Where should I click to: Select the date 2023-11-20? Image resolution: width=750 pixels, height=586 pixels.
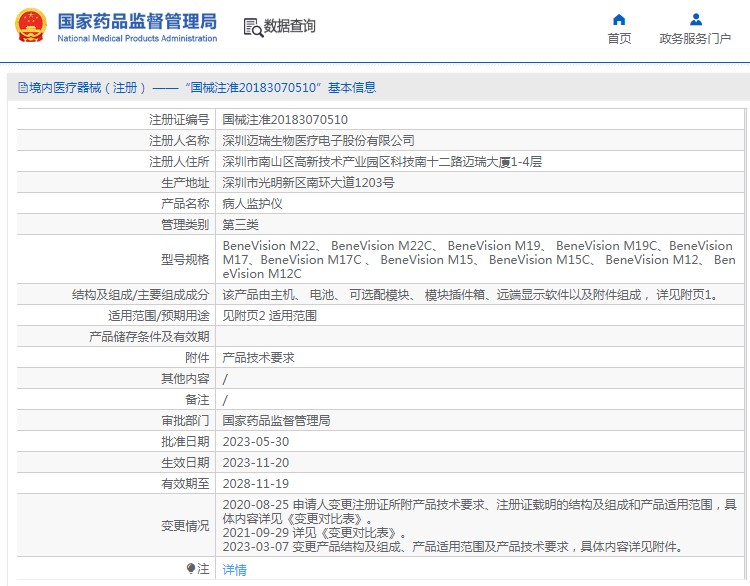pyautogui.click(x=256, y=463)
